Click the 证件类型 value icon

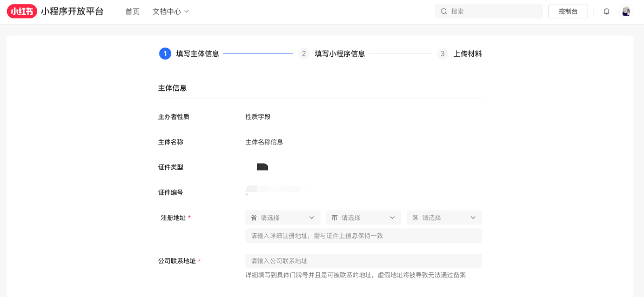tap(263, 167)
